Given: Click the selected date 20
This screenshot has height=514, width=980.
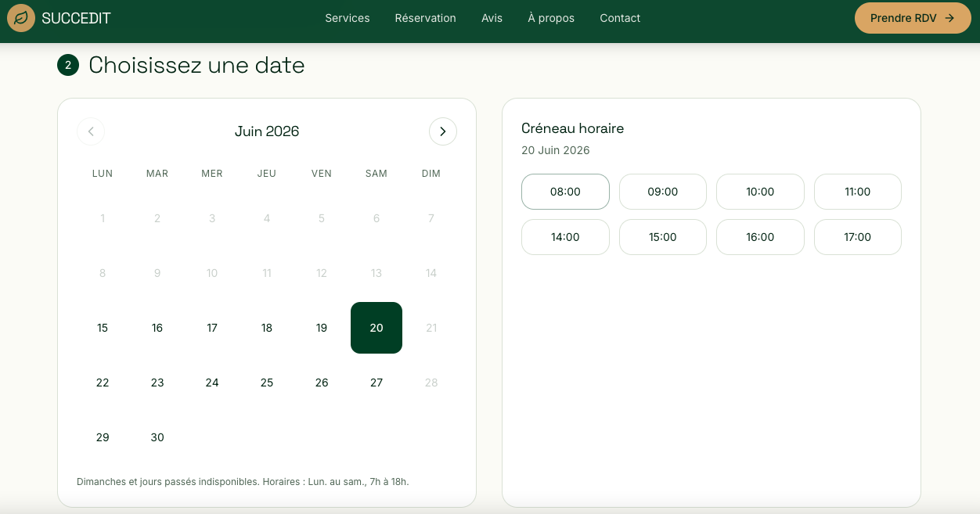Looking at the screenshot, I should (377, 328).
